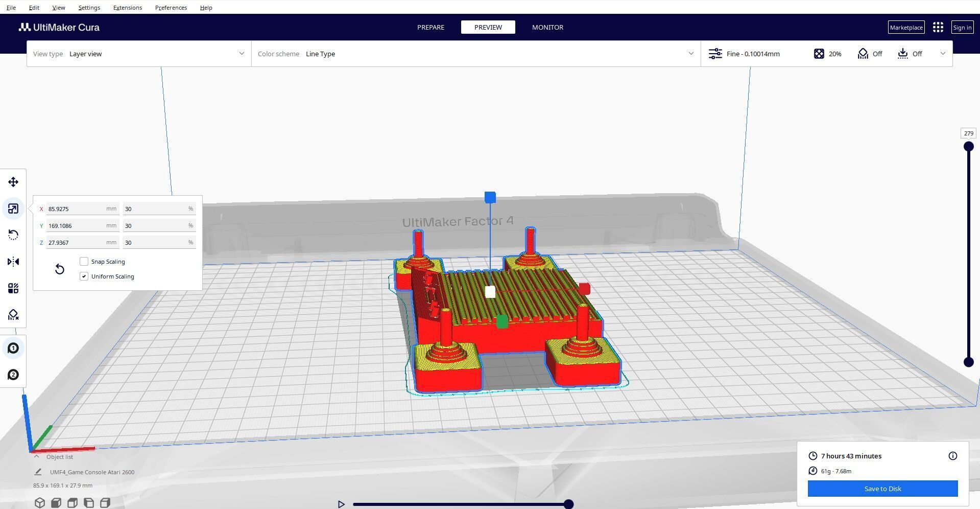
Task: Enable Snap Scaling checkbox
Action: (x=84, y=261)
